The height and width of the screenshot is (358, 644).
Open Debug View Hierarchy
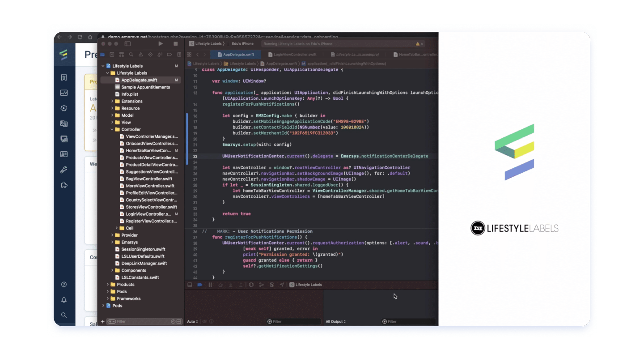(x=251, y=285)
